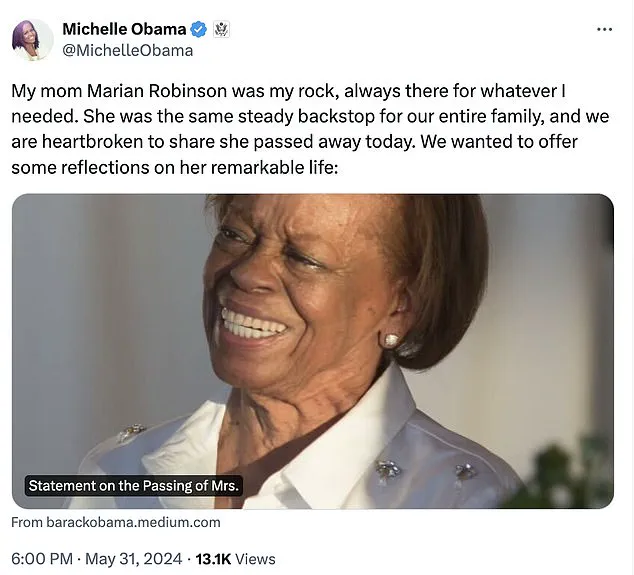Click the "Michelle Obama" display name
The height and width of the screenshot is (575, 634).
point(124,29)
